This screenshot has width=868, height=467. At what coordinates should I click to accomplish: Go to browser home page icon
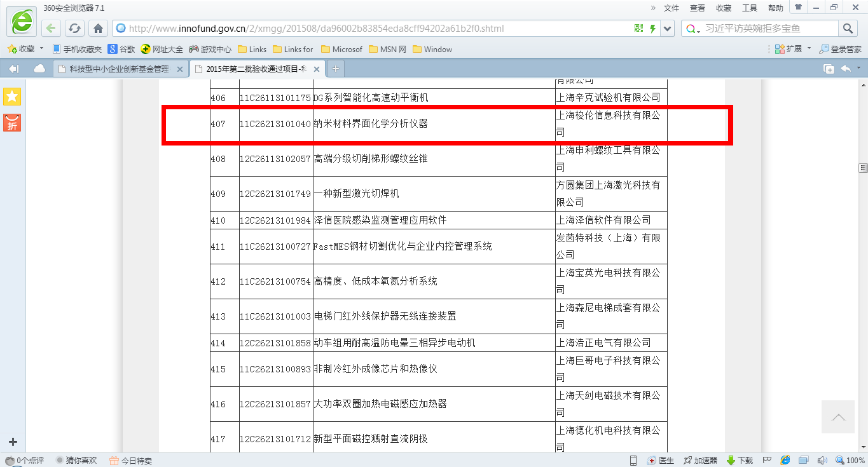[x=98, y=29]
